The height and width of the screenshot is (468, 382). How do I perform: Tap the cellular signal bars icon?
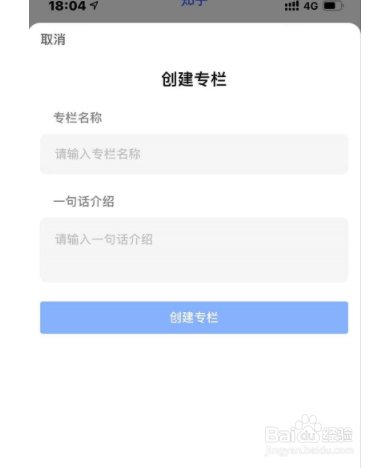tap(292, 6)
